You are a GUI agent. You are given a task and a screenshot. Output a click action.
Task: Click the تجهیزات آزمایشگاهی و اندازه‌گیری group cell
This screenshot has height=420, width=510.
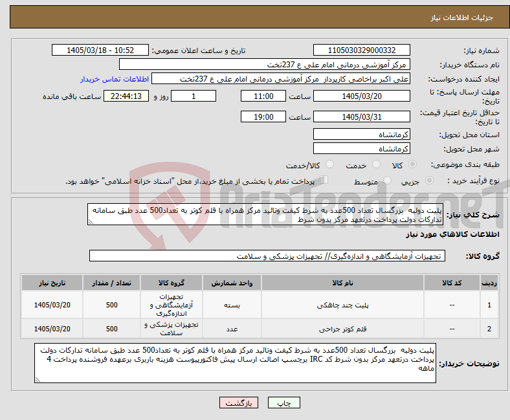coord(172,305)
